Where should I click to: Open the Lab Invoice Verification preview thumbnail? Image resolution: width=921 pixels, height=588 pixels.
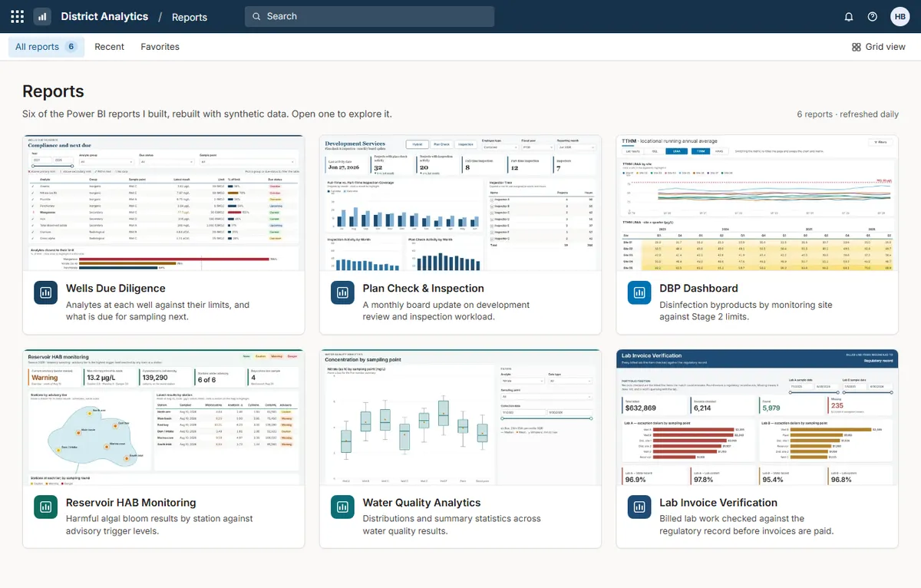(x=758, y=417)
